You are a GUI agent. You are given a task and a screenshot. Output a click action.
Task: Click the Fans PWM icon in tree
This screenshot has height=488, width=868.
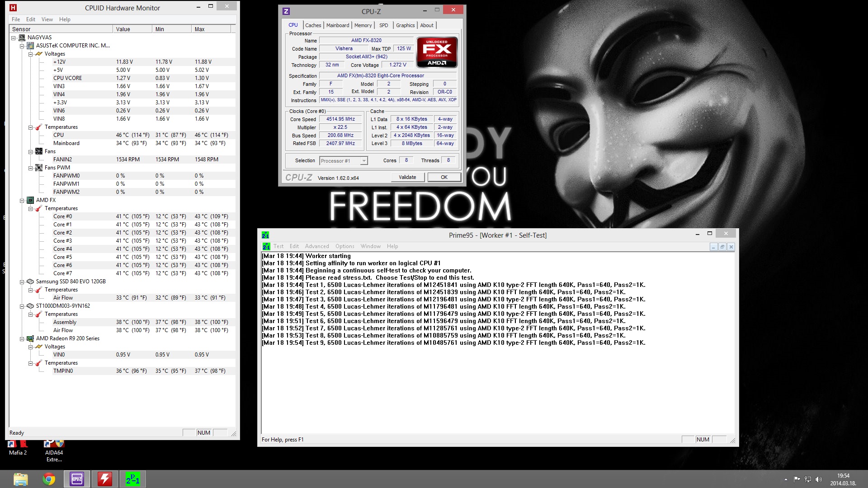click(x=39, y=168)
